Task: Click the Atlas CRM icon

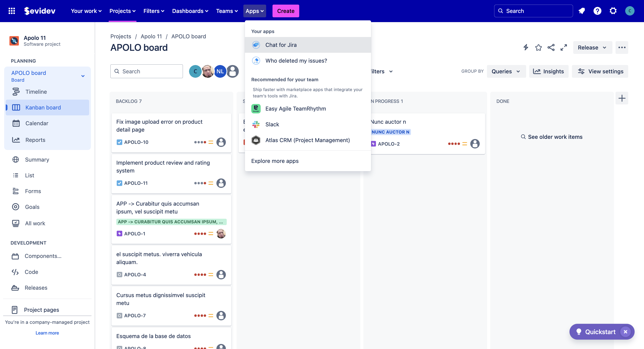Action: [x=256, y=140]
